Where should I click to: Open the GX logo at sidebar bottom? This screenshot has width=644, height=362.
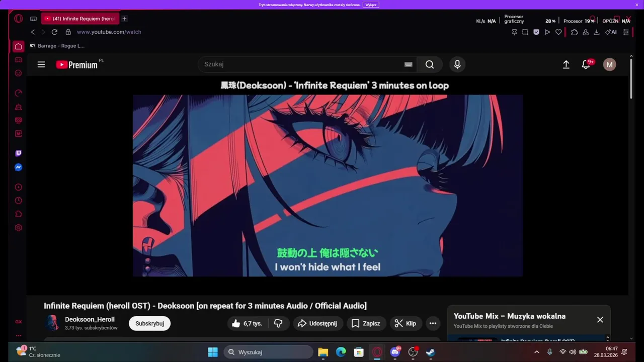[x=19, y=322]
